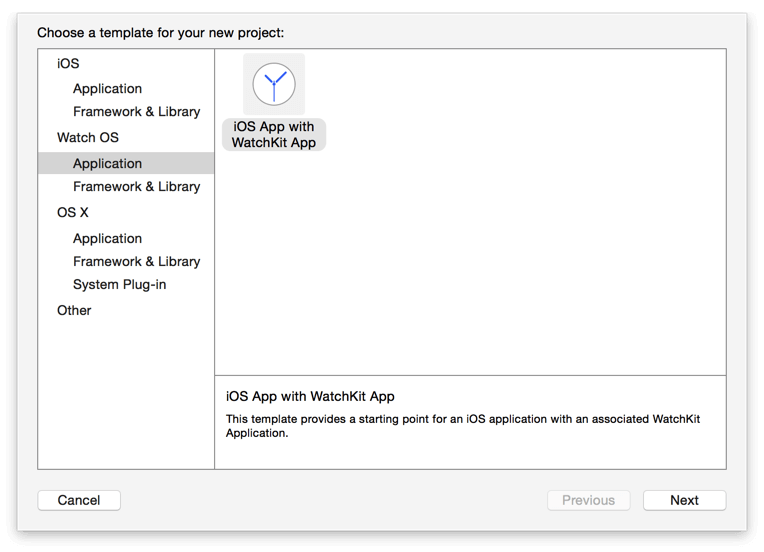Select the WatchKit App template clock icon
Screen dimensions: 764x552
click(x=274, y=84)
